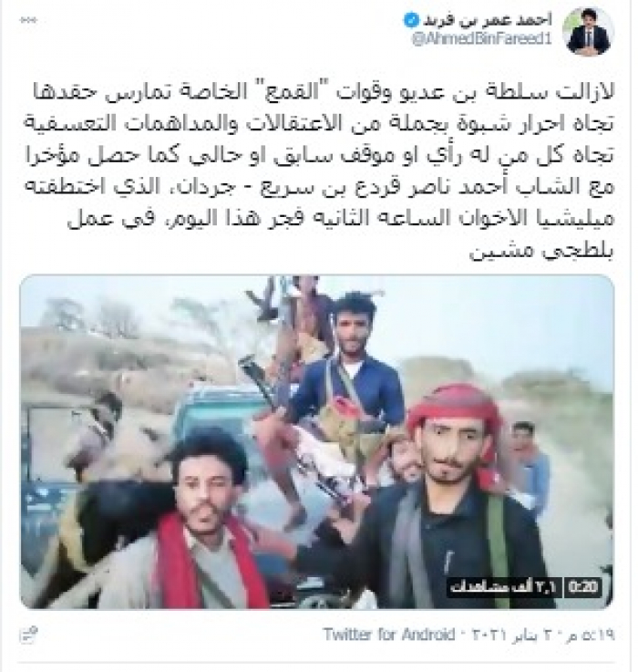Click the small tweet activity icon at bottom left
Viewport: 638px width, 672px height.
coord(29,635)
